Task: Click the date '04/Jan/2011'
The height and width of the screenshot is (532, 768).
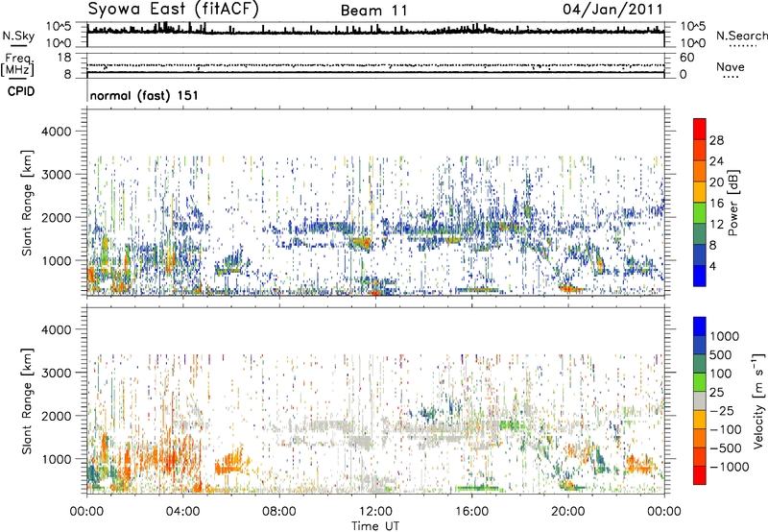Action: tap(612, 9)
